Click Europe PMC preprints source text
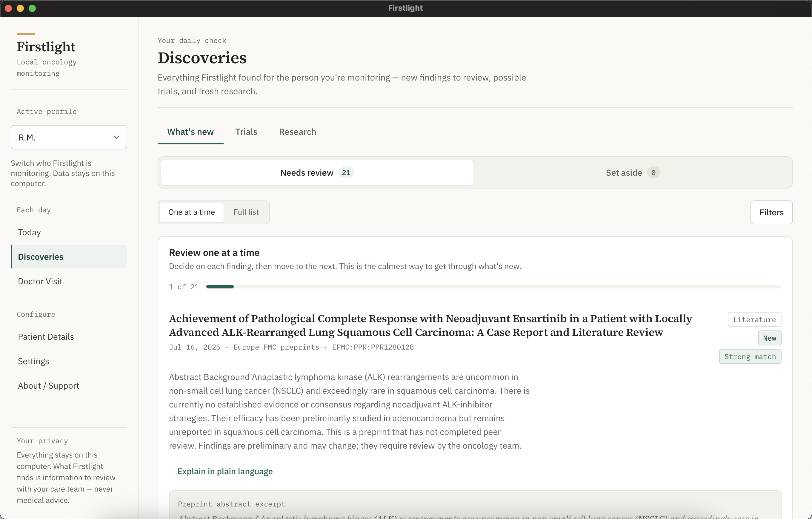The width and height of the screenshot is (812, 519). point(276,347)
